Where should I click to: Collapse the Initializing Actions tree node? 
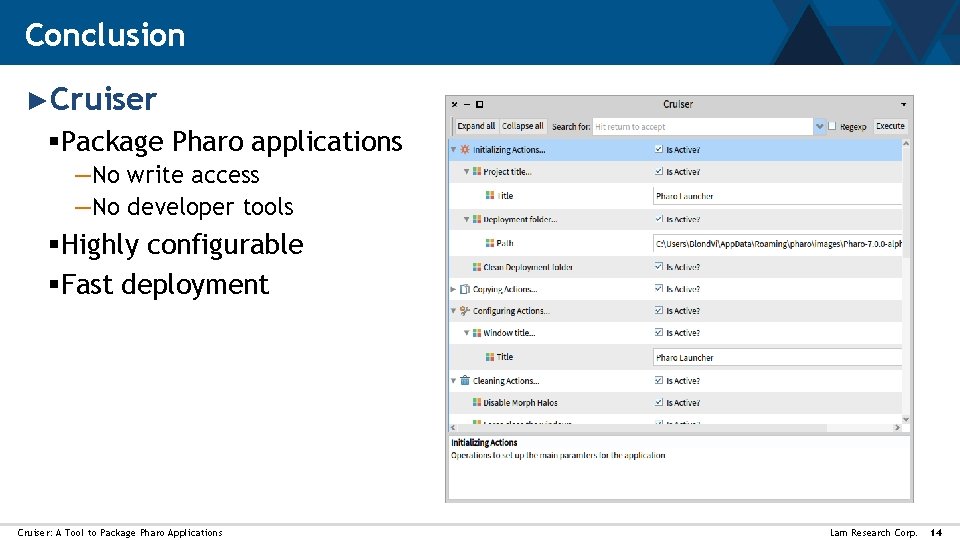[x=454, y=149]
